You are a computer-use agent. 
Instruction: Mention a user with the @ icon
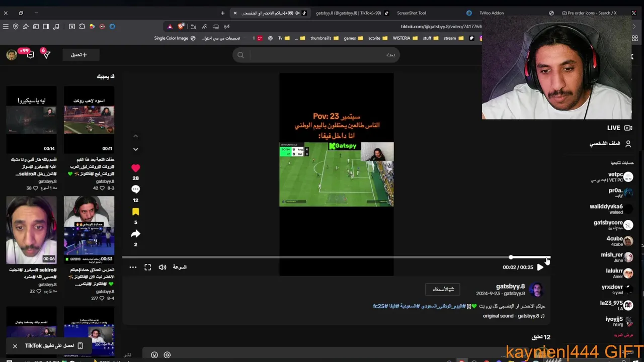[167, 355]
